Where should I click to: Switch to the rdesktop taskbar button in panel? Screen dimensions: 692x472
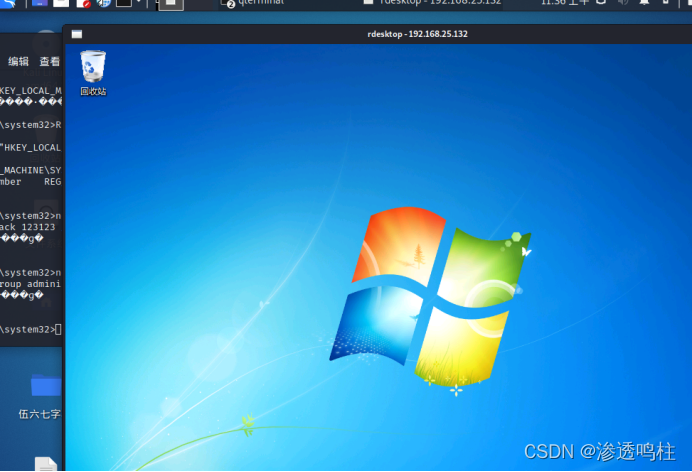[432, 4]
